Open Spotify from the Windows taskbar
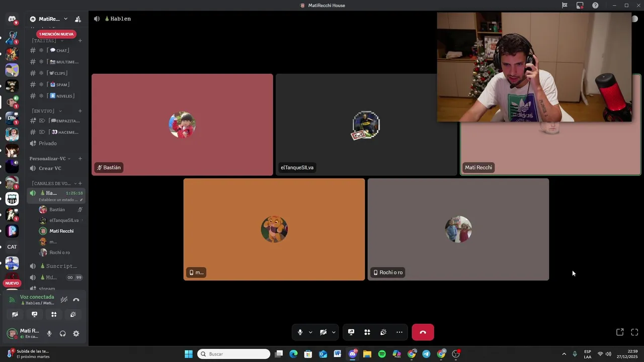The height and width of the screenshot is (362, 644). click(x=382, y=354)
